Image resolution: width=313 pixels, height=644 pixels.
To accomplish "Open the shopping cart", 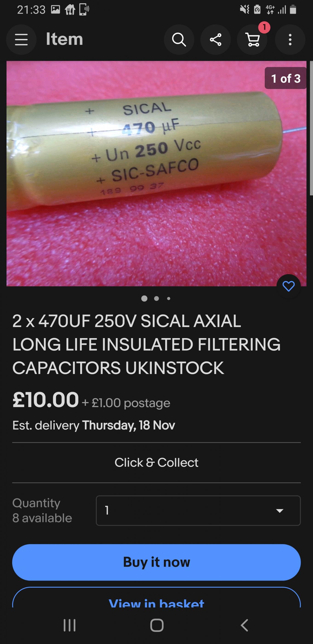I will point(252,40).
